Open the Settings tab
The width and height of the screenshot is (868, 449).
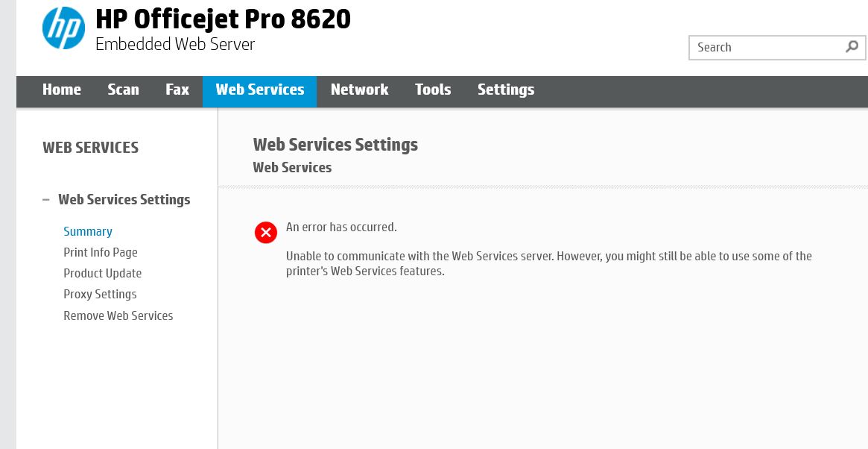click(x=506, y=90)
